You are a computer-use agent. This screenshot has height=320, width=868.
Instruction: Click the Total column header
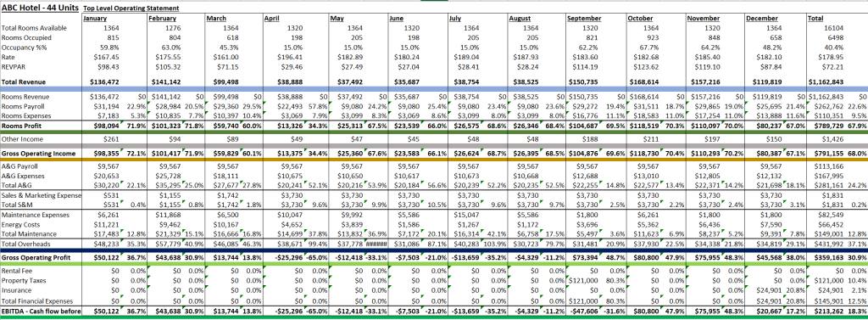[815, 19]
